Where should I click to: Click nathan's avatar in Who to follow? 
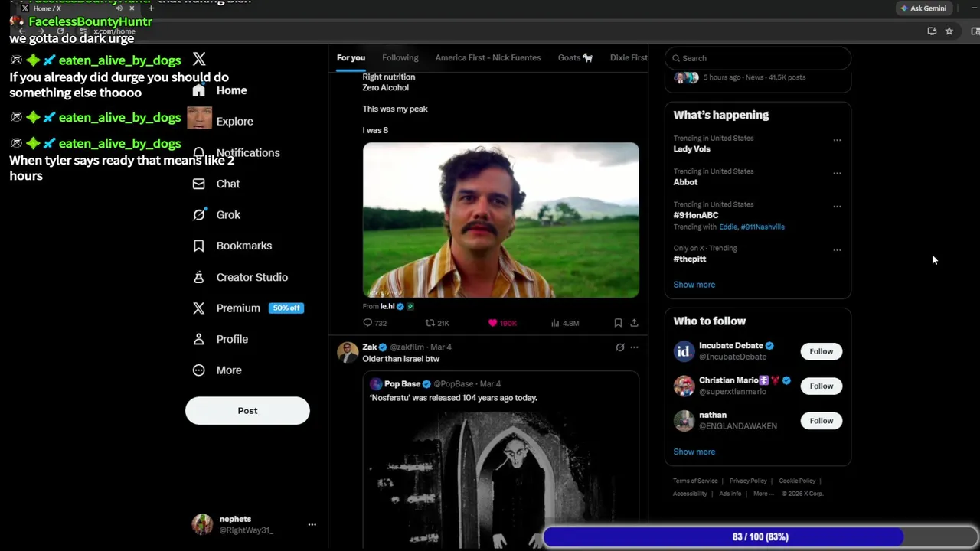tap(684, 420)
